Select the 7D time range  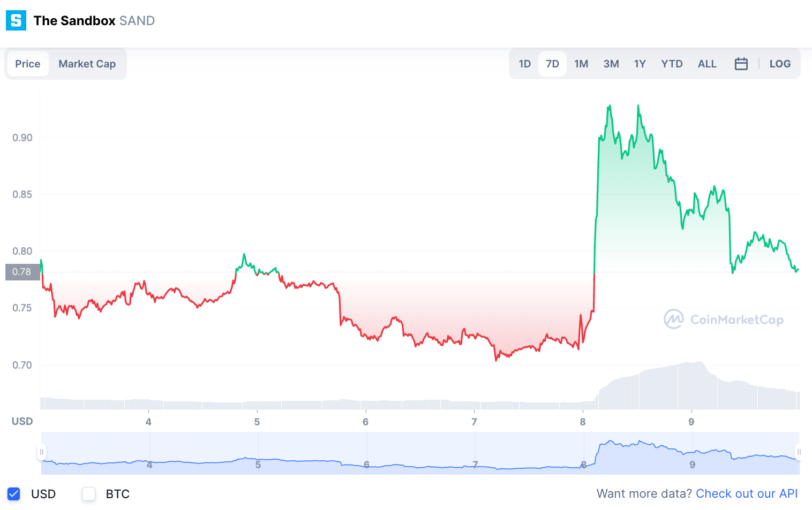point(552,64)
